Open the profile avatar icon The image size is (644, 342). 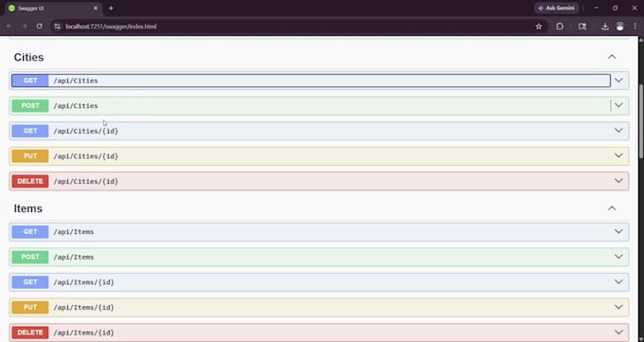pyautogui.click(x=619, y=27)
